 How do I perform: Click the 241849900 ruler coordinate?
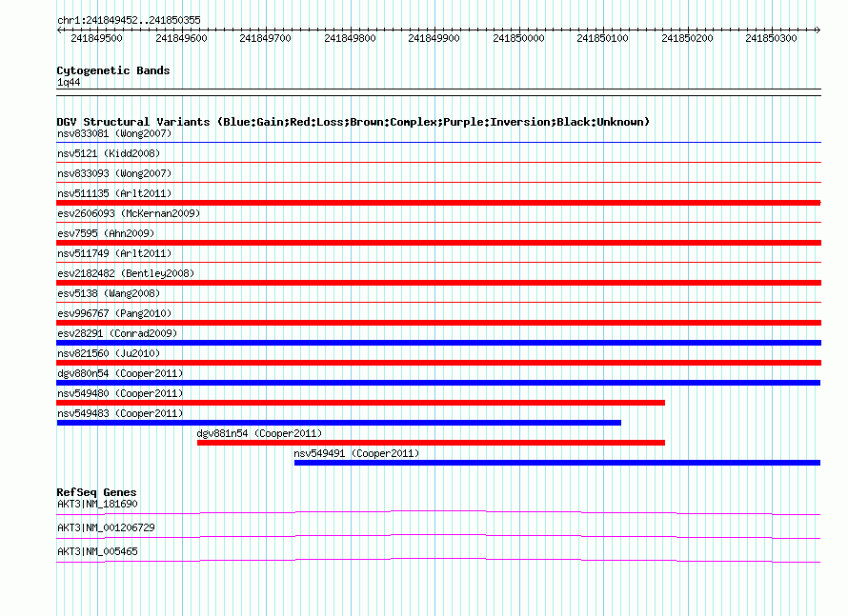[434, 38]
